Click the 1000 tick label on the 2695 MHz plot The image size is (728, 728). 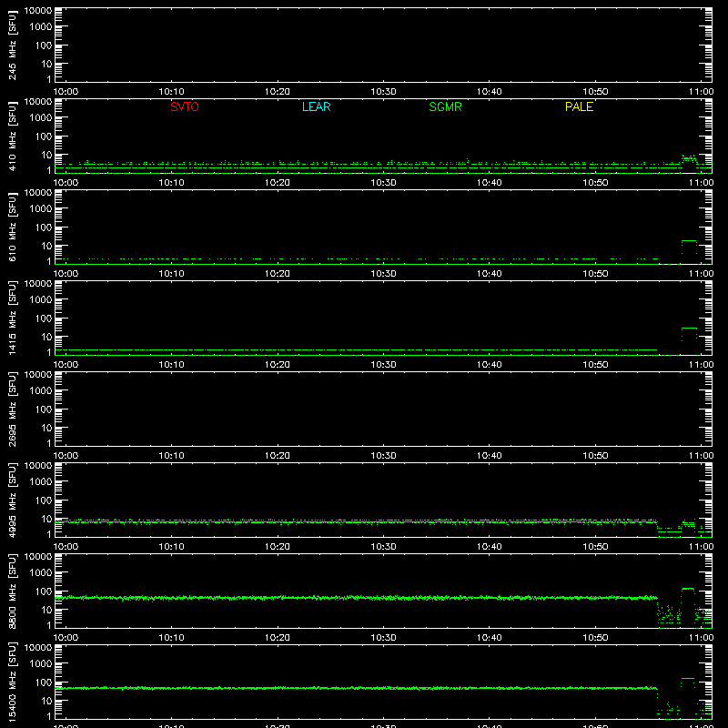(x=41, y=391)
